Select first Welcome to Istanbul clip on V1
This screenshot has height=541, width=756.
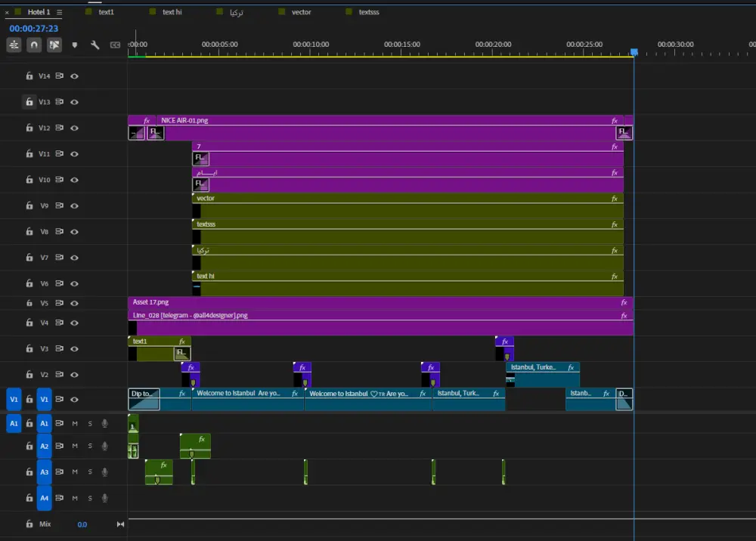point(248,400)
